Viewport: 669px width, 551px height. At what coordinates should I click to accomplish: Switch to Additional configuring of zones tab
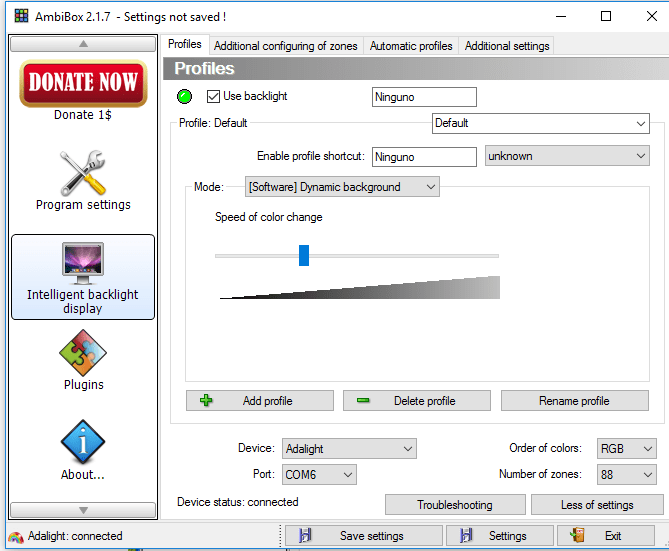tap(285, 46)
